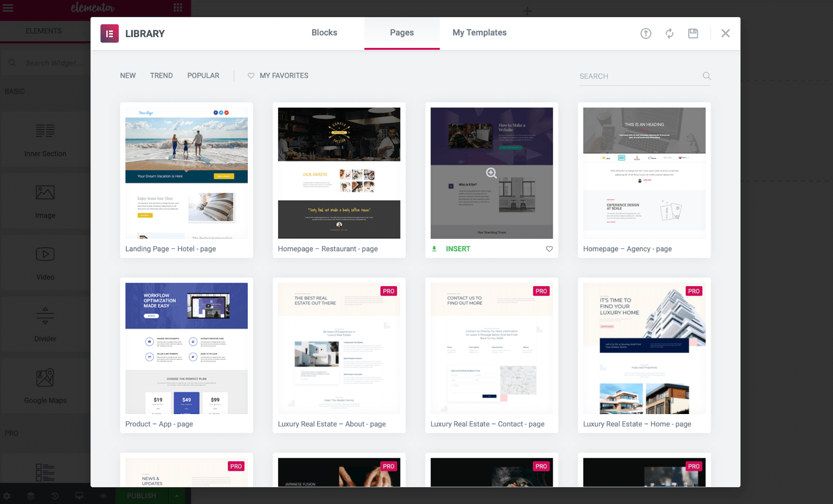Favorite the hovered template with the heart icon

[x=549, y=249]
